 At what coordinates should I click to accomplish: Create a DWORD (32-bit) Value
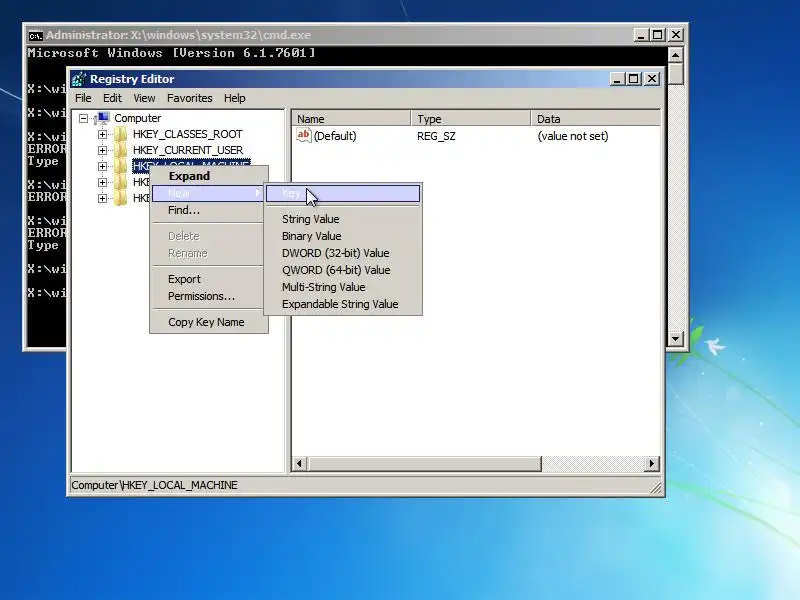(343, 253)
